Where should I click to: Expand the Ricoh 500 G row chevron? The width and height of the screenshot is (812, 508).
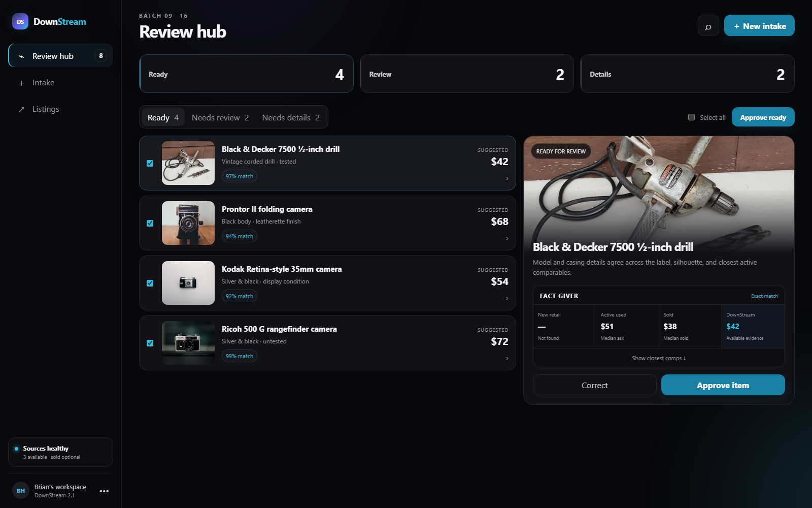point(507,358)
